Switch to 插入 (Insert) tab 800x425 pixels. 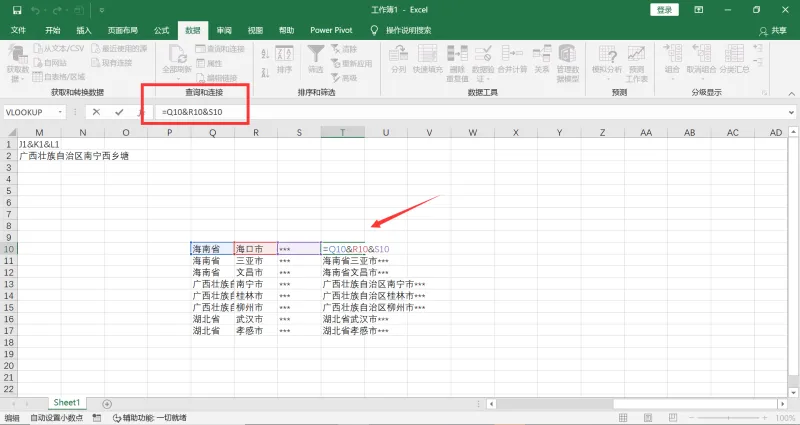pos(84,30)
